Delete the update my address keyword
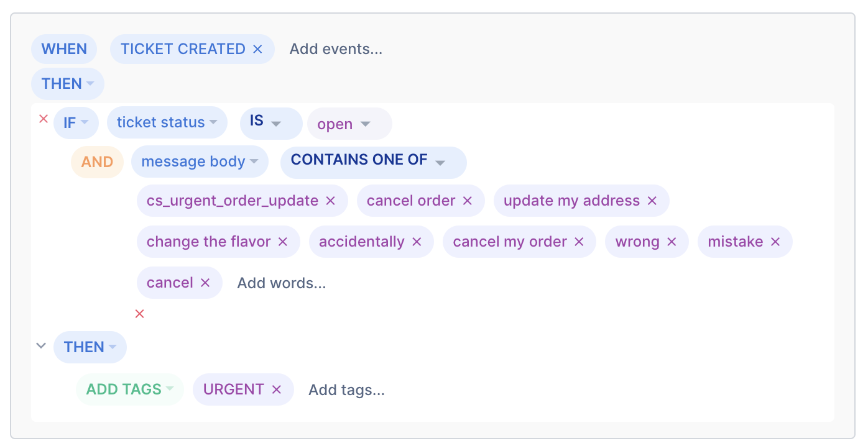The width and height of the screenshot is (868, 446). (652, 201)
